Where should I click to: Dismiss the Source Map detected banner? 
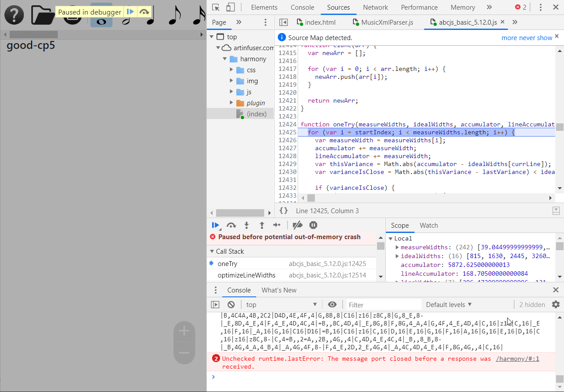pos(557,36)
